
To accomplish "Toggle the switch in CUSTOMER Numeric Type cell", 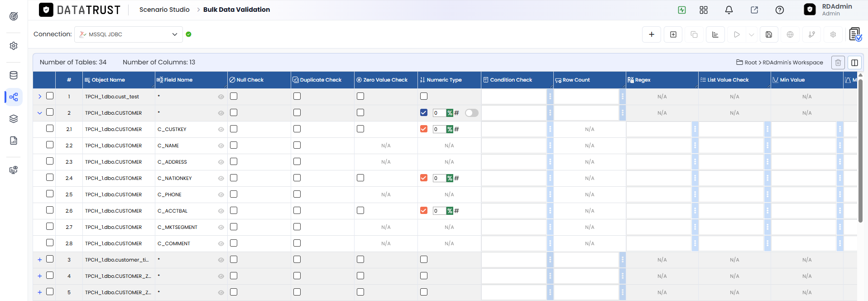I will click(x=472, y=113).
